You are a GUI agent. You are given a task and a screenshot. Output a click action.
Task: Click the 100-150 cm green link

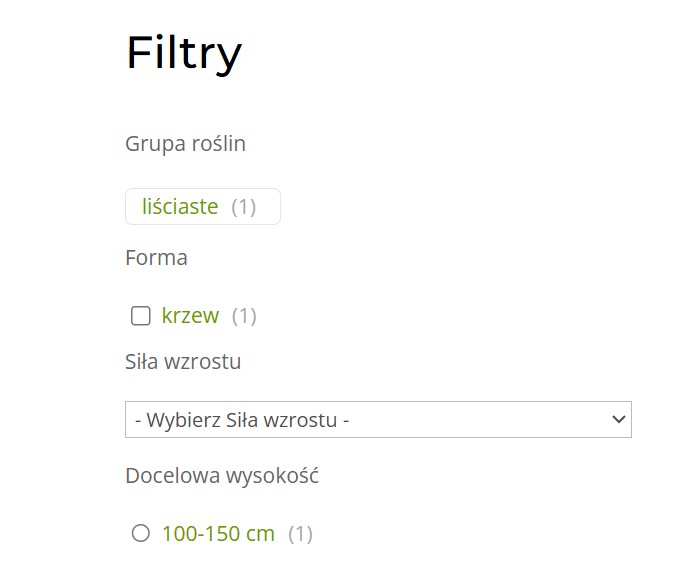click(218, 534)
